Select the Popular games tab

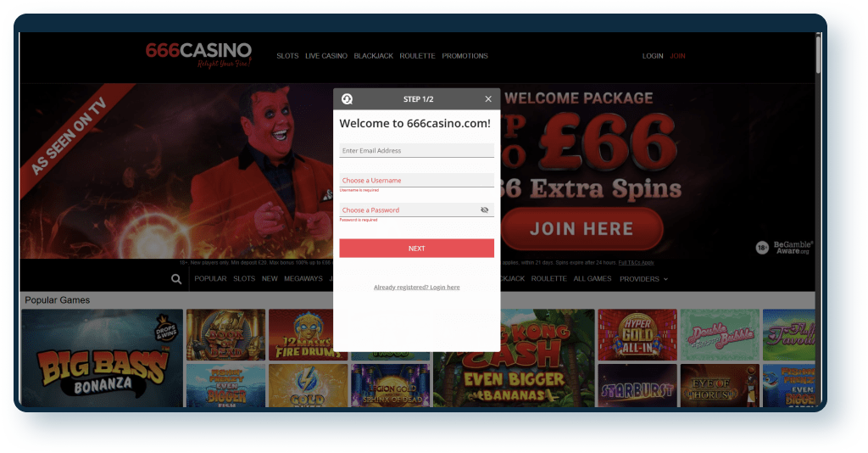click(210, 278)
